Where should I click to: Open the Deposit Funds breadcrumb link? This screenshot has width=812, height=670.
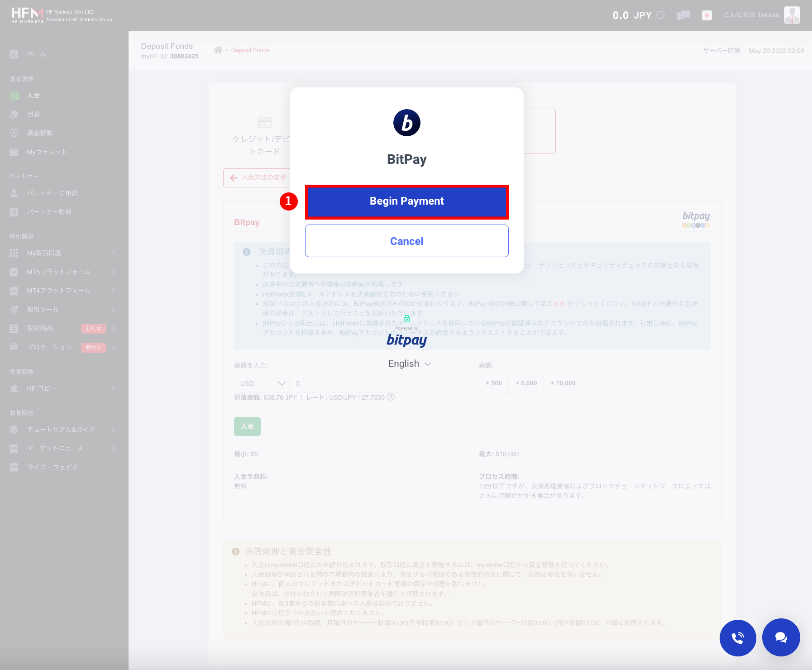click(250, 50)
